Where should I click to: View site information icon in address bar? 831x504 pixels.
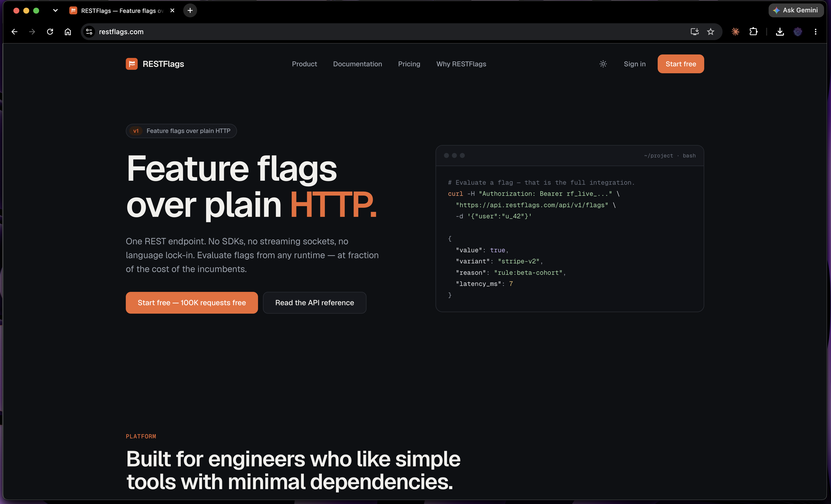pyautogui.click(x=89, y=32)
